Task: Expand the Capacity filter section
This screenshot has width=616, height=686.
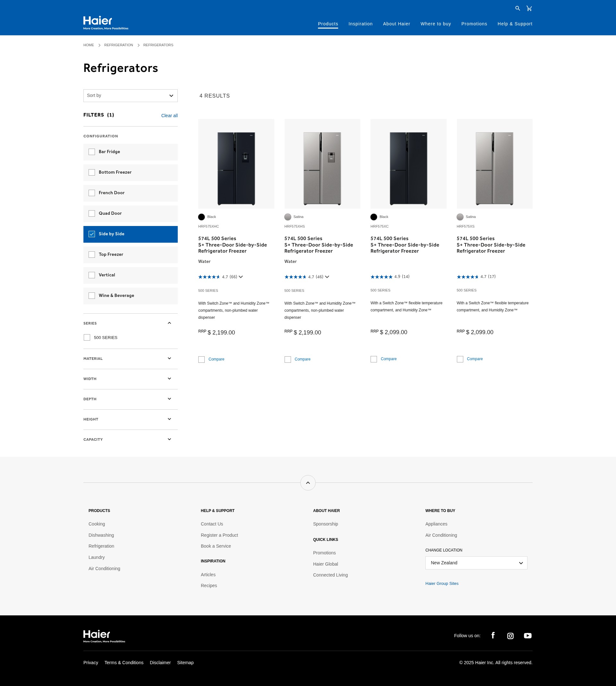Action: 169,439
